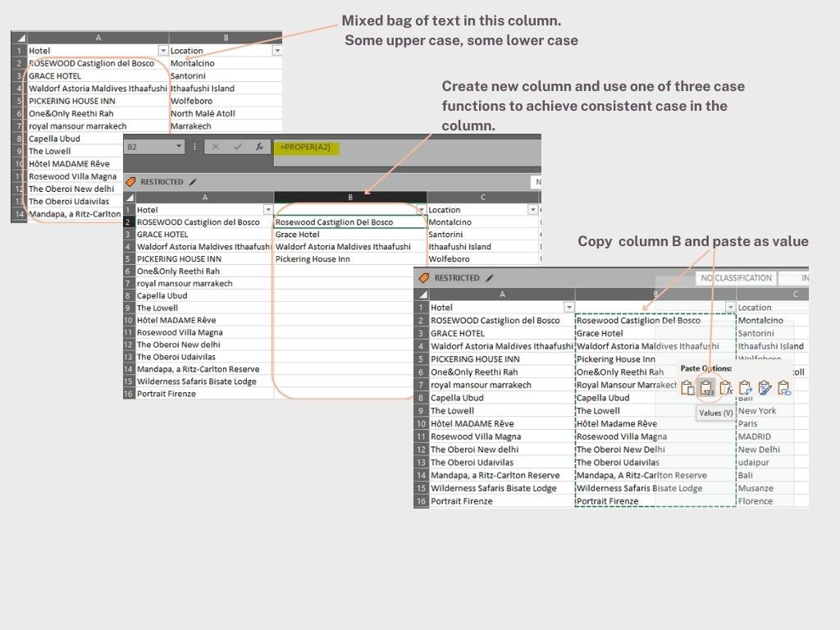This screenshot has height=630, width=840.
Task: Select column A header, top-left sheet
Action: pyautogui.click(x=98, y=38)
